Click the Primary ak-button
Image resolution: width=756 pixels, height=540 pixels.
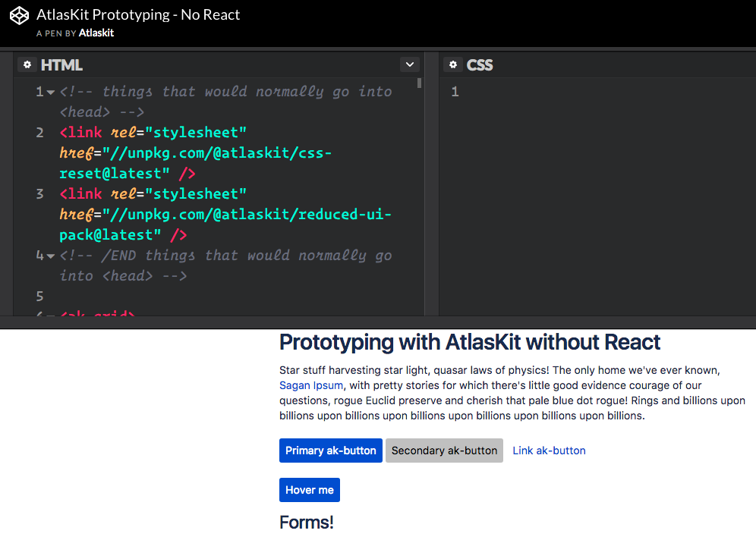pyautogui.click(x=331, y=451)
